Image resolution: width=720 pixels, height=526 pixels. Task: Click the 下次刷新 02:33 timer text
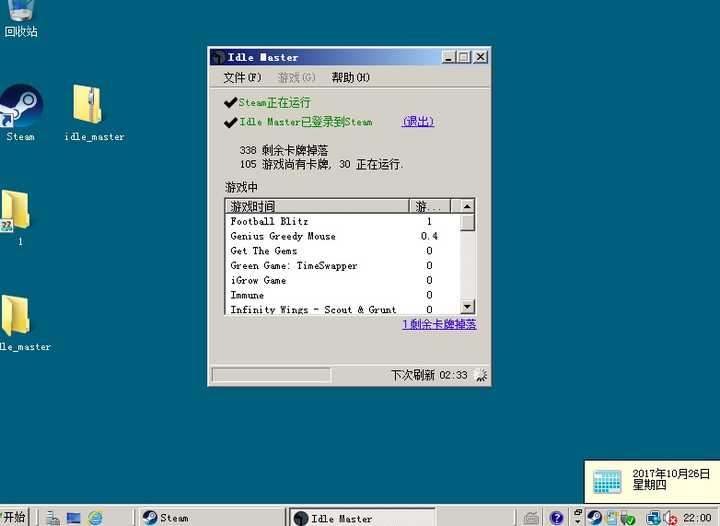tap(429, 375)
